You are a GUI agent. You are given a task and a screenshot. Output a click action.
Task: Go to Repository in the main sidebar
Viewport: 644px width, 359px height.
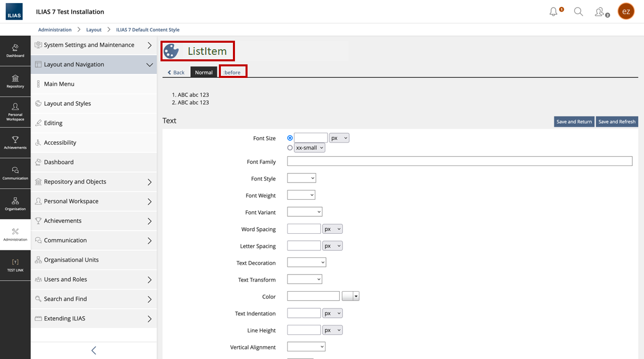point(15,81)
